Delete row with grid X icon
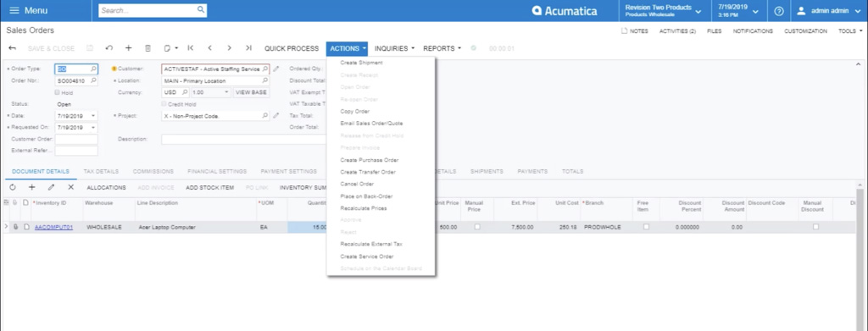 coord(71,187)
